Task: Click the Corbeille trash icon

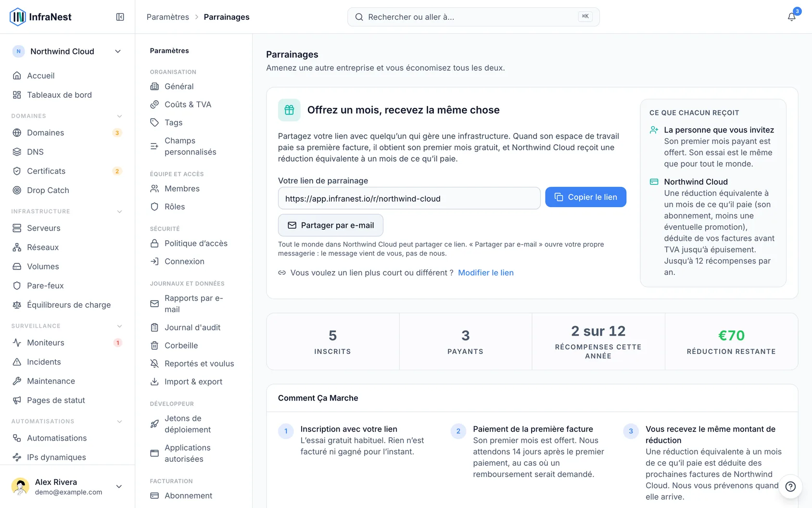Action: [154, 345]
